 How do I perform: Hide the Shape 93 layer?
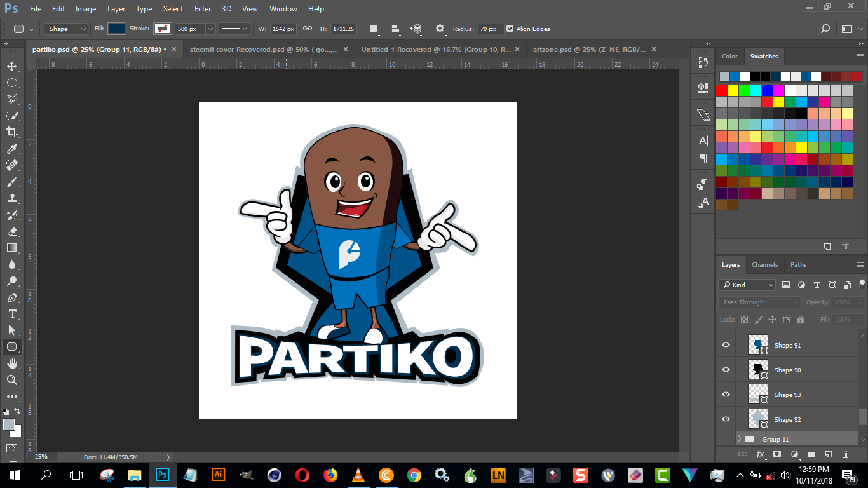click(x=726, y=395)
